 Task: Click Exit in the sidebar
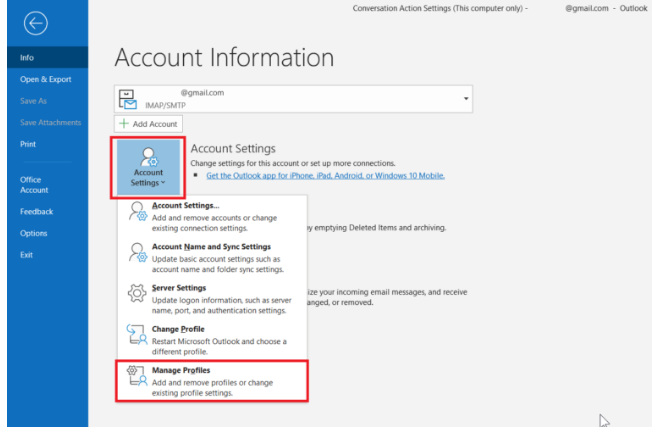26,254
